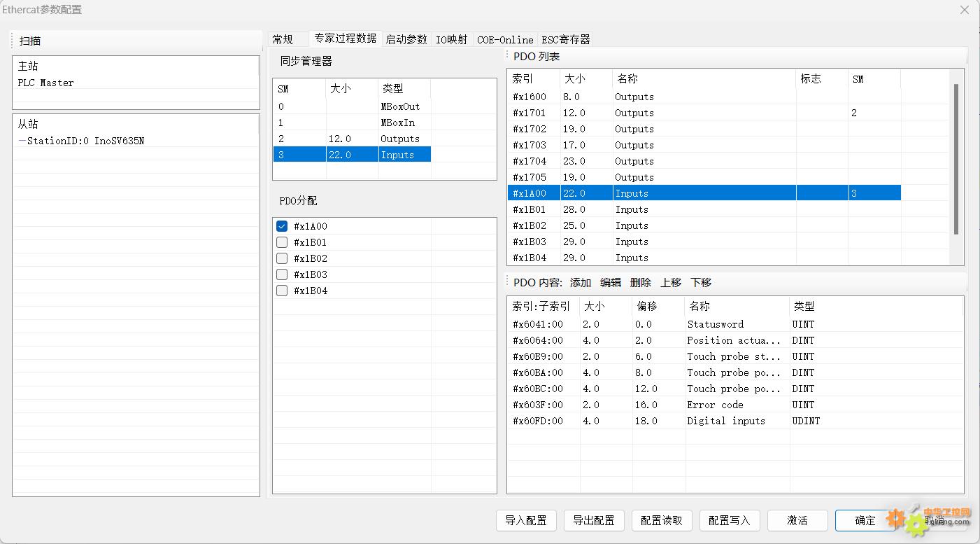Select the #x603F:00 Error code entry
The height and width of the screenshot is (544, 980).
[x=735, y=405]
